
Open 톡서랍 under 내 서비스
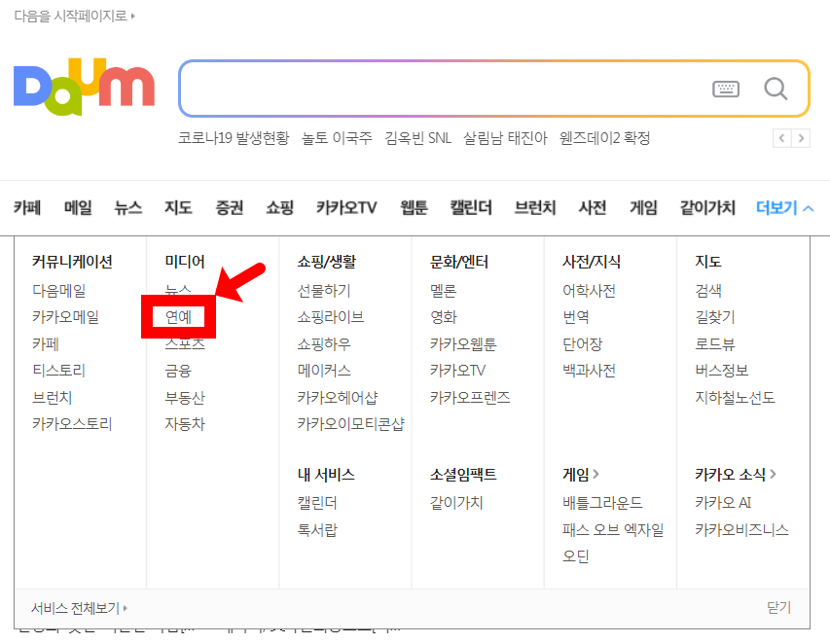pyautogui.click(x=317, y=530)
